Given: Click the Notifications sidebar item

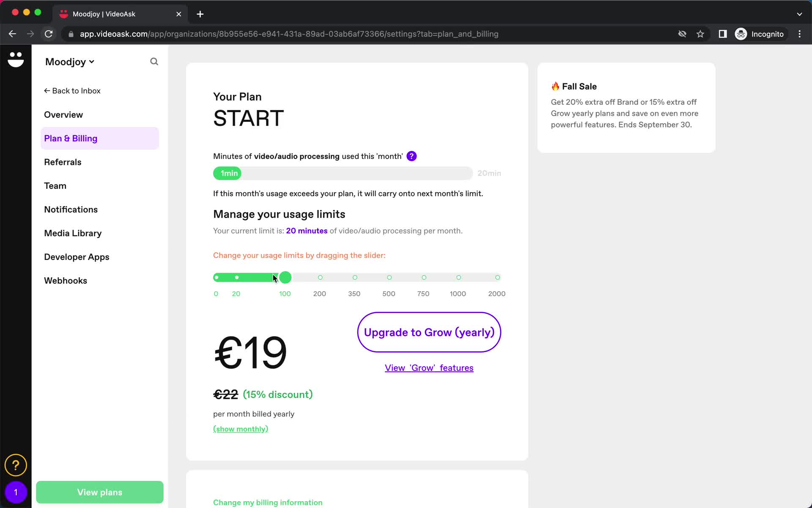Looking at the screenshot, I should click(x=71, y=210).
